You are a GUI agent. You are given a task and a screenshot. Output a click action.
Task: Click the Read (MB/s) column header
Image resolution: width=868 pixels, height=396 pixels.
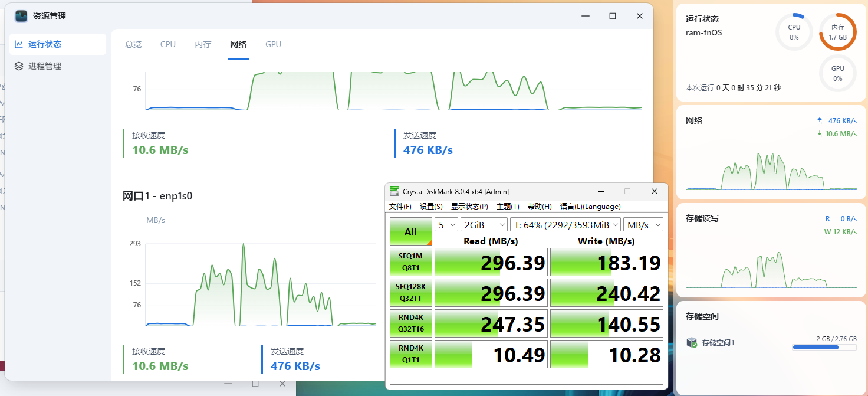pos(491,241)
